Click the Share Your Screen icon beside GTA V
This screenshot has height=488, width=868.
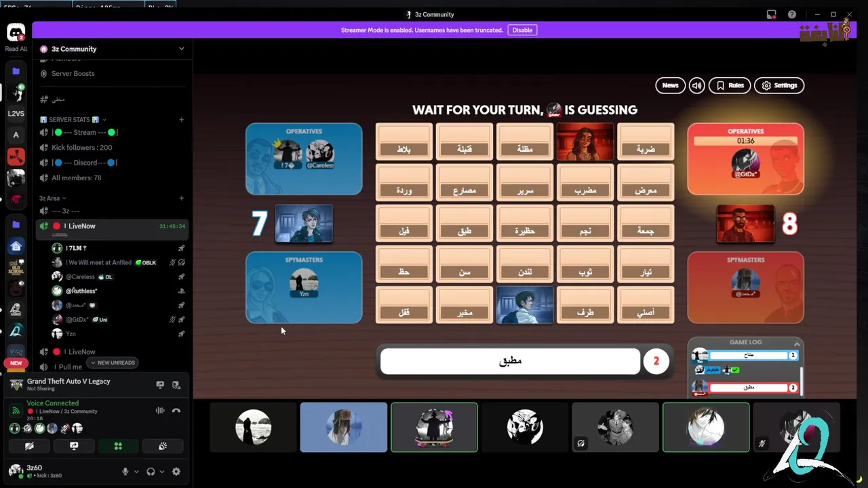pyautogui.click(x=160, y=384)
